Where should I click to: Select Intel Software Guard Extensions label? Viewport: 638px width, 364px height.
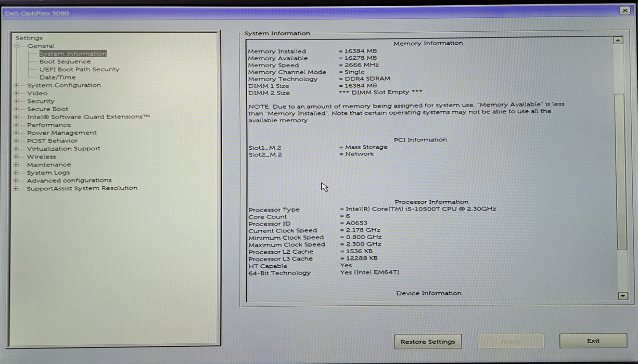pos(88,117)
